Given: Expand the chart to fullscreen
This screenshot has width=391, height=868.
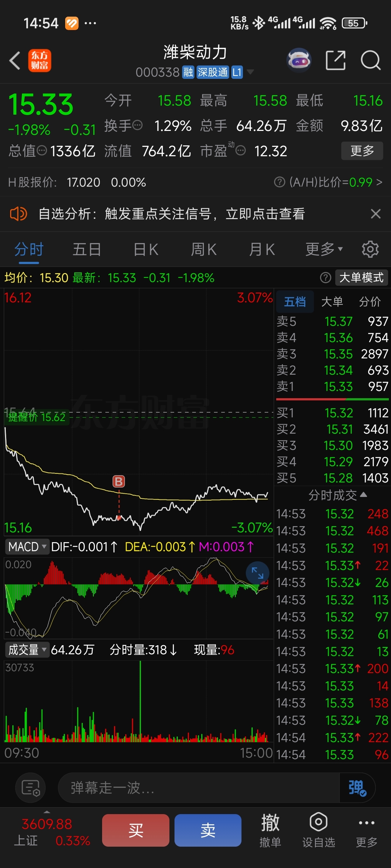Looking at the screenshot, I should tap(257, 573).
